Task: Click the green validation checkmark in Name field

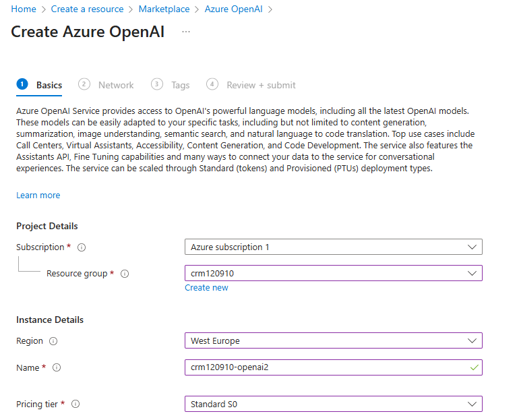Action: point(474,367)
